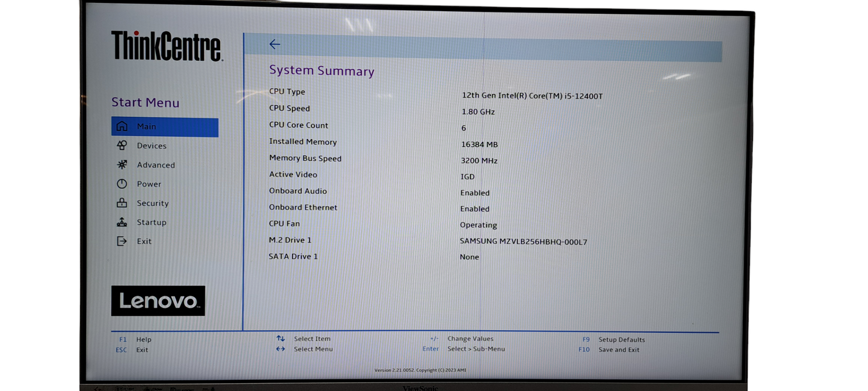
Task: Open the Devices menu
Action: [151, 146]
